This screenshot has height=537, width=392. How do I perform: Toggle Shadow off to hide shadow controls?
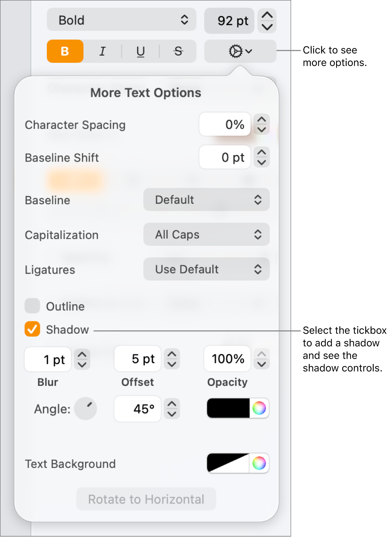point(32,330)
